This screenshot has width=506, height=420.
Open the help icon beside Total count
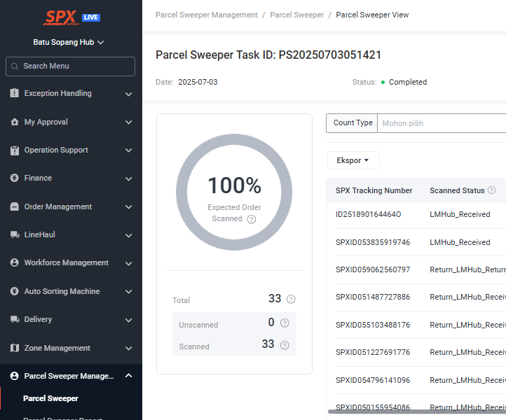[291, 300]
